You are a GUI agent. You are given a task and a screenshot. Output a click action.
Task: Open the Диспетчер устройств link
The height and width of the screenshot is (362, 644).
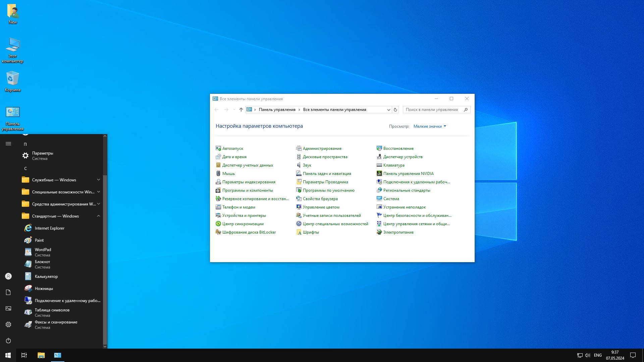pyautogui.click(x=402, y=157)
